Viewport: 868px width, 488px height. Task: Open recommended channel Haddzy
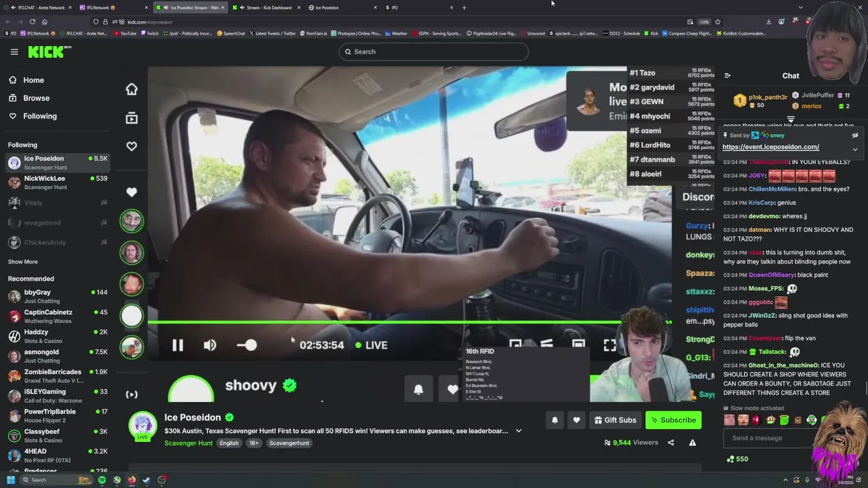58,336
